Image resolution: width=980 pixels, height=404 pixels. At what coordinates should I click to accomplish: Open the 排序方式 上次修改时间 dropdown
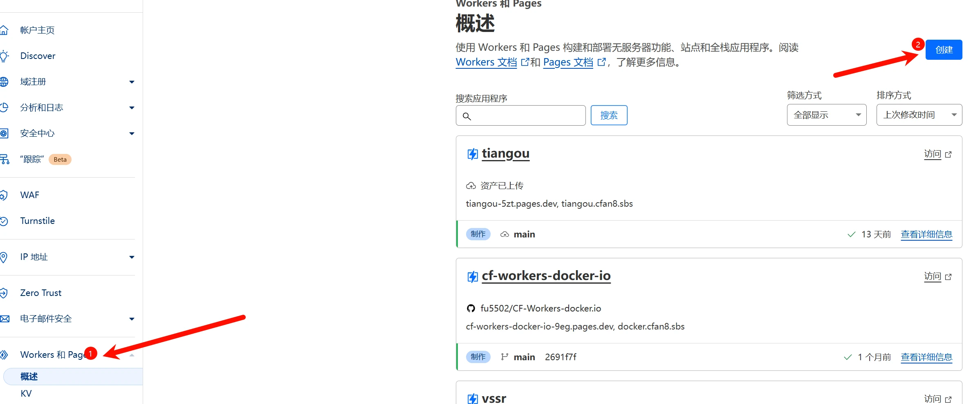[x=919, y=115]
